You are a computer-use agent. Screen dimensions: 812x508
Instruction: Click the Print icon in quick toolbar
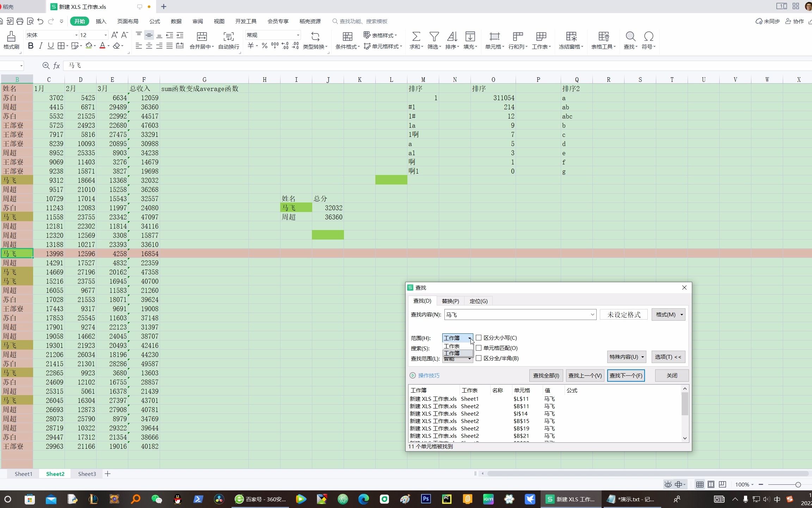pyautogui.click(x=20, y=22)
